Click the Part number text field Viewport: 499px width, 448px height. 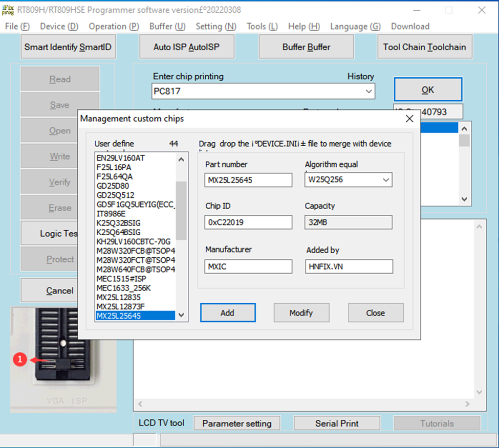pos(248,180)
